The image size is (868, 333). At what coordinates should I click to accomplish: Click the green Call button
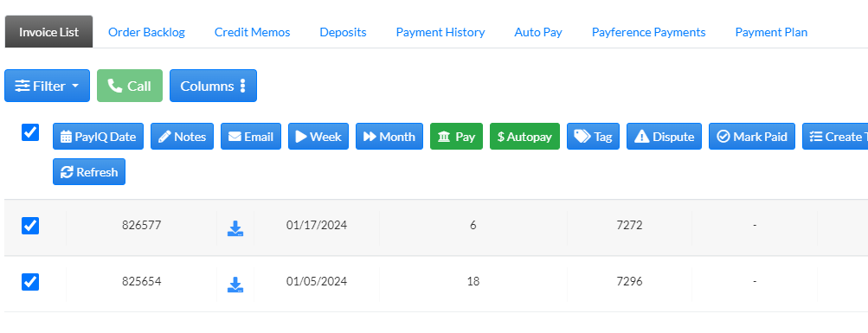pos(130,86)
